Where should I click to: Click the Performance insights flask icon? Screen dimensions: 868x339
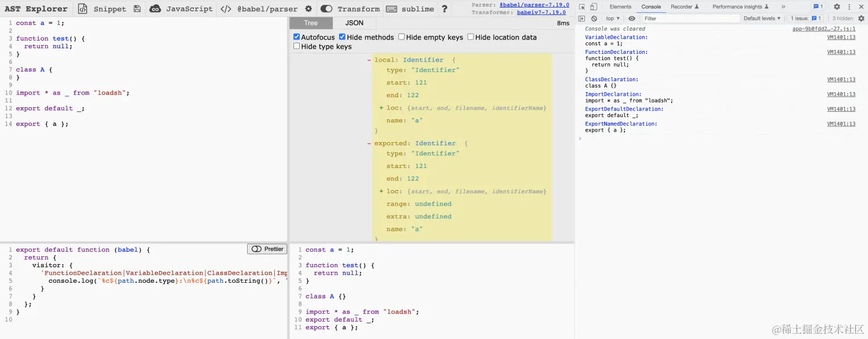(767, 7)
